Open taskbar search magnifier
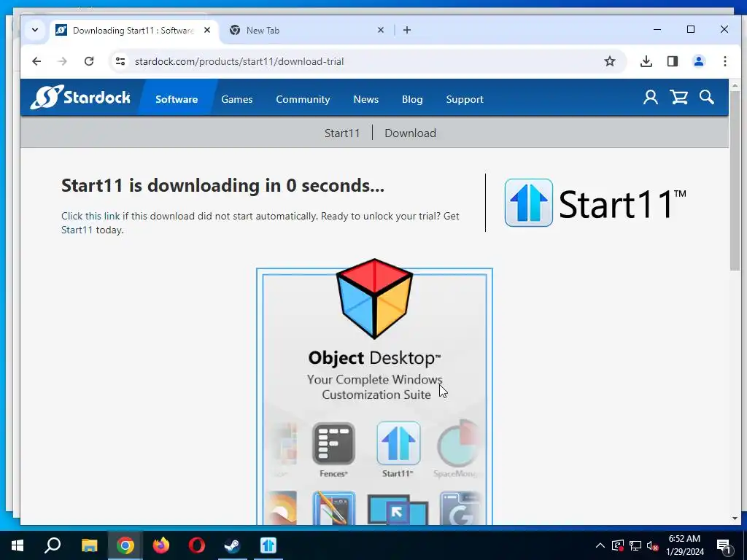This screenshot has height=560, width=747. [x=53, y=545]
